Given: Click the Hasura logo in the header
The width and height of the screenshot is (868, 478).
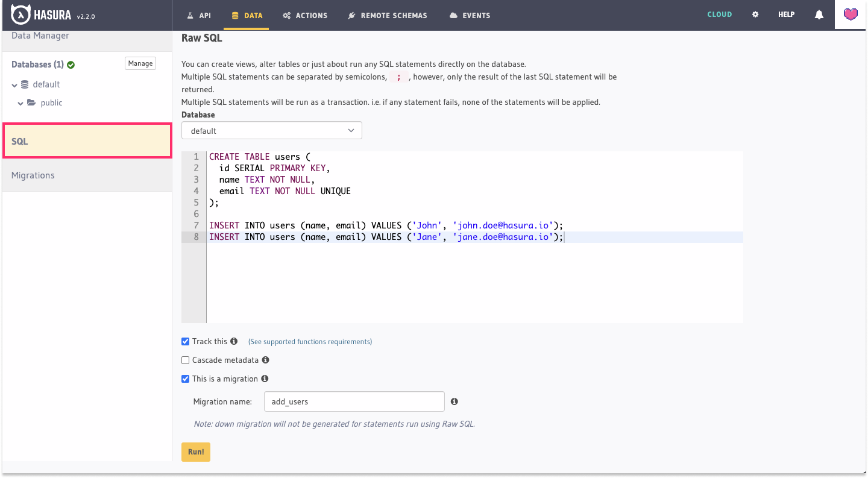Looking at the screenshot, I should pos(20,13).
